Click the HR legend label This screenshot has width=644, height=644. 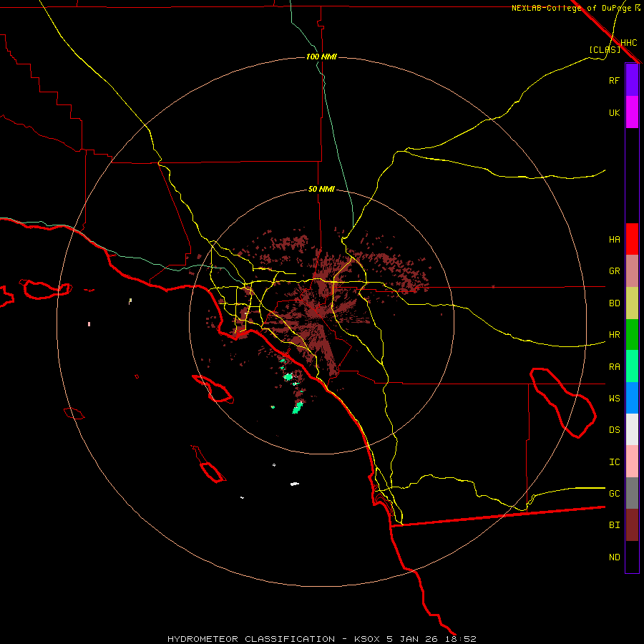click(x=614, y=335)
